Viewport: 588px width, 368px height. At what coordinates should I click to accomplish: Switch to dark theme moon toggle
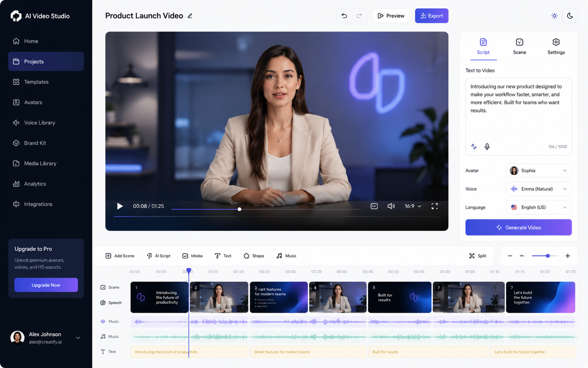click(x=570, y=16)
